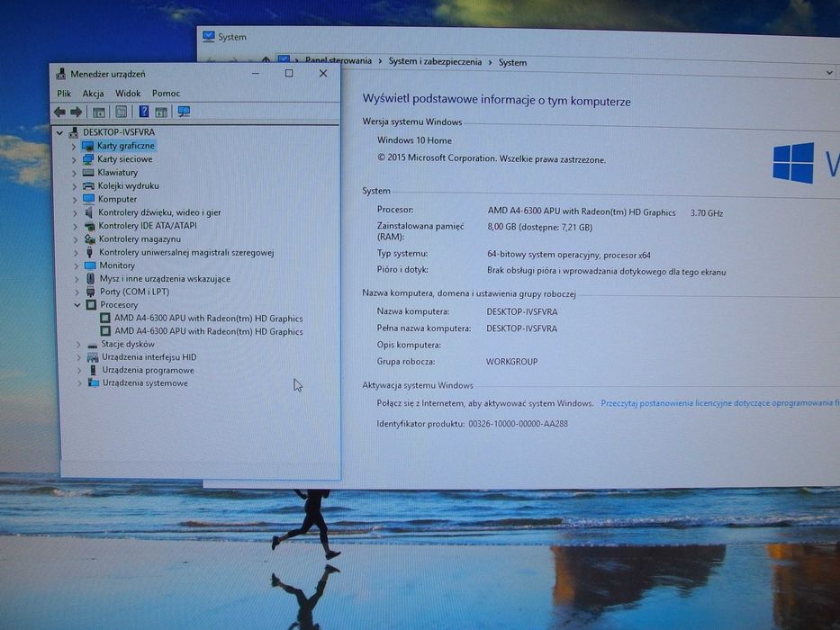Collapse the Procesory category

click(x=77, y=305)
